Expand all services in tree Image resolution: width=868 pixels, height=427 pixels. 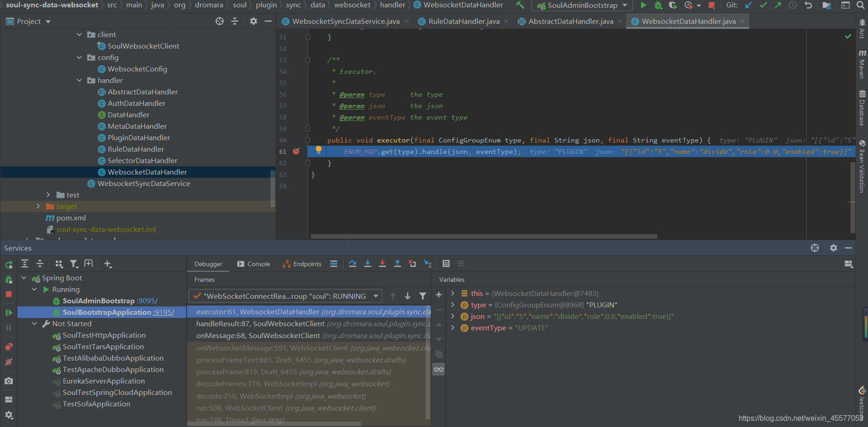point(25,264)
